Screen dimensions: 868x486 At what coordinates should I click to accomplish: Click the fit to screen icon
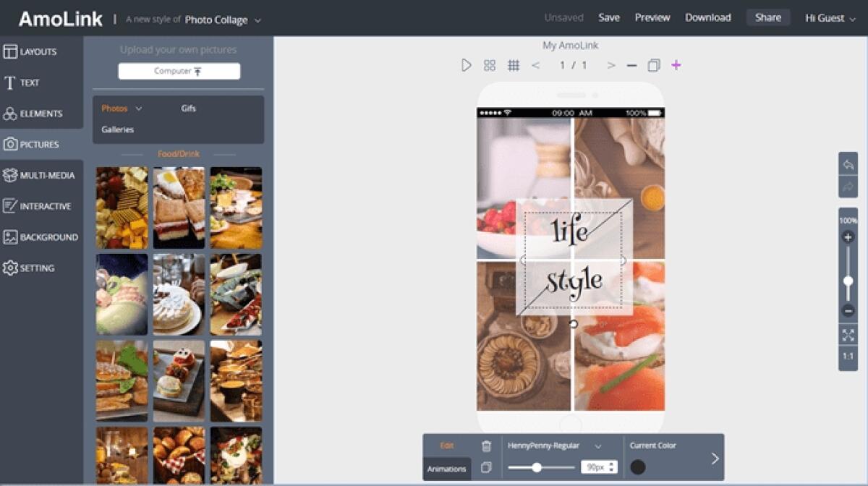pyautogui.click(x=848, y=335)
